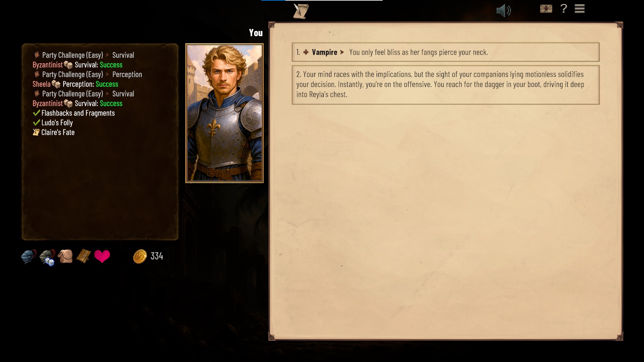Open the brown journal book icon

click(x=84, y=256)
